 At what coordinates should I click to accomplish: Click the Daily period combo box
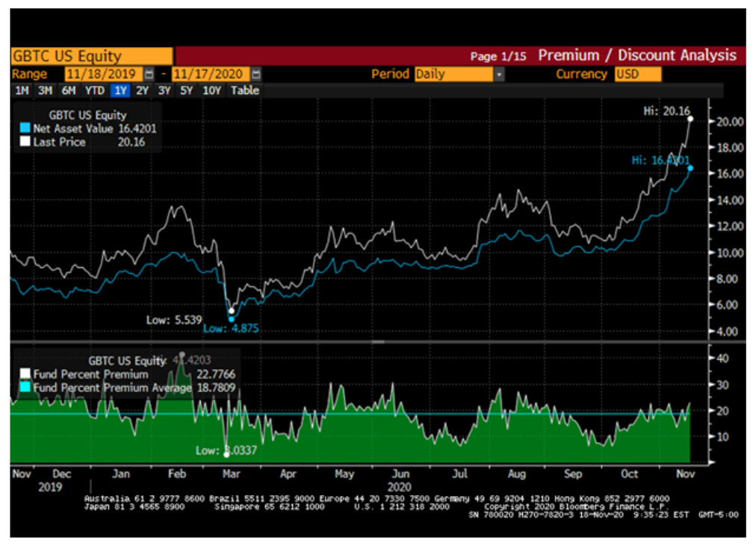(x=453, y=74)
